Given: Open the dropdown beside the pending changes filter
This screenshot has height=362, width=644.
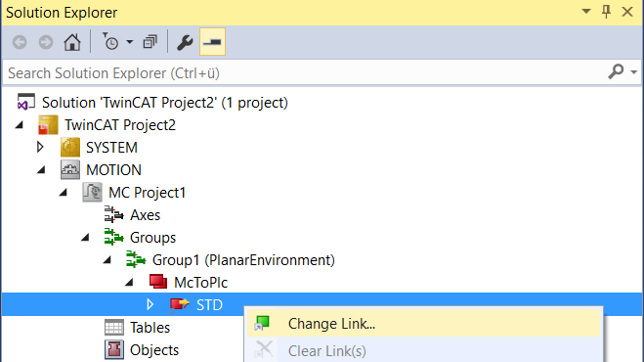Looking at the screenshot, I should (129, 42).
